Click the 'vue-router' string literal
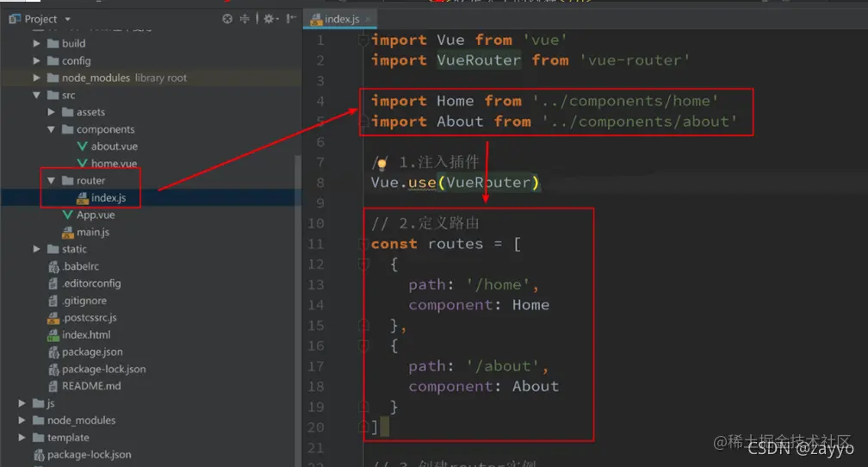868x467 pixels. tap(634, 60)
